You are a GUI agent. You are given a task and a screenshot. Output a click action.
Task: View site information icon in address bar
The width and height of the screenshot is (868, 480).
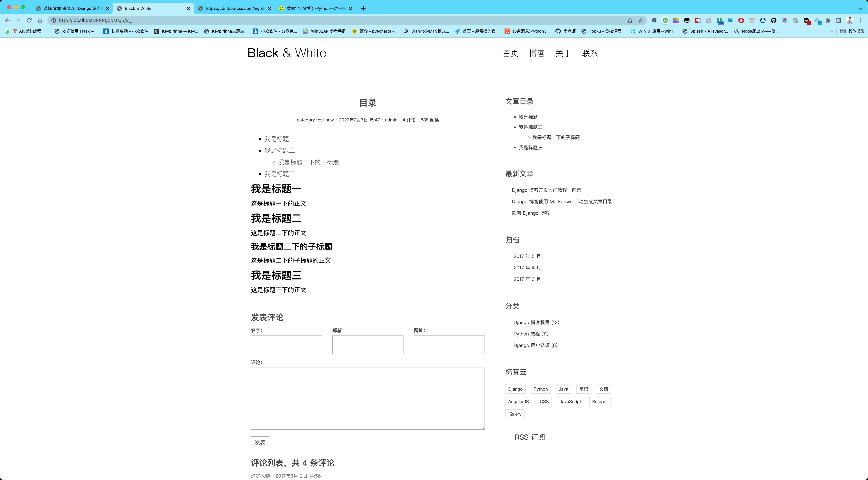[x=54, y=20]
